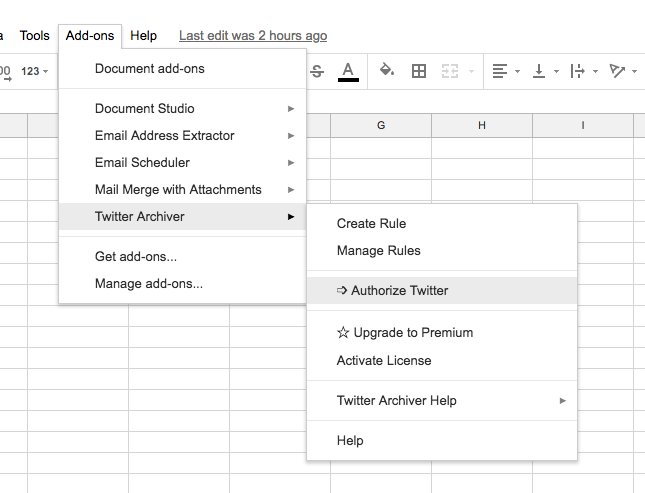Select Twitter Archiver menu item
The image size is (645, 493).
(183, 216)
